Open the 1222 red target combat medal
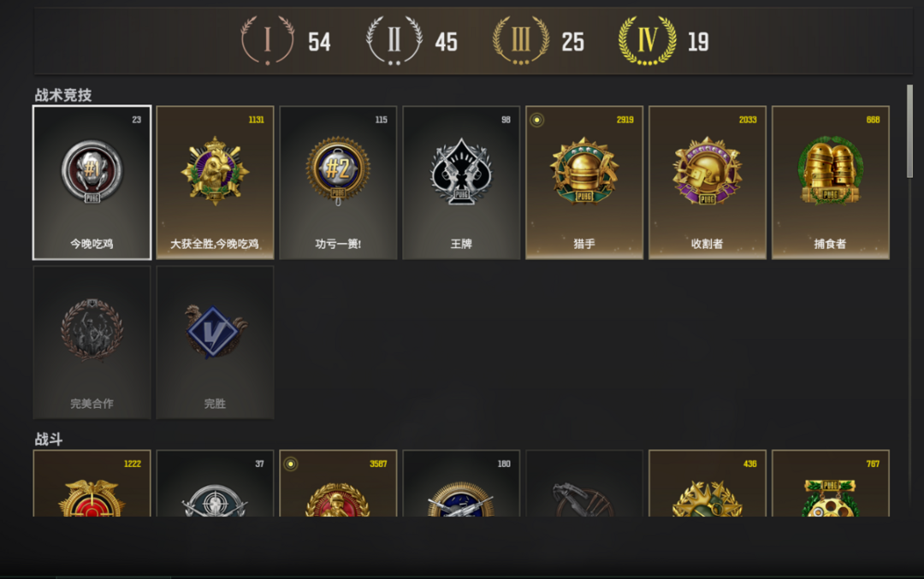This screenshot has width=924, height=579. [92, 483]
